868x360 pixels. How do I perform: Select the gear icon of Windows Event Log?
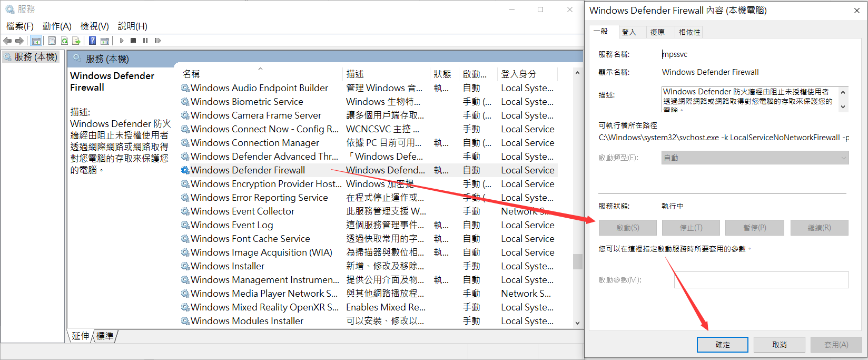click(185, 225)
